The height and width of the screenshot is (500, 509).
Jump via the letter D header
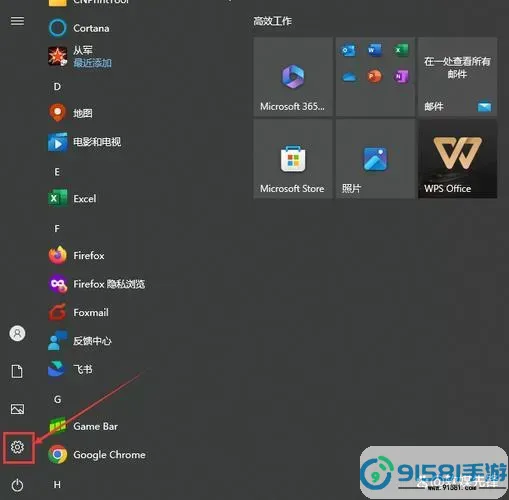[x=57, y=87]
